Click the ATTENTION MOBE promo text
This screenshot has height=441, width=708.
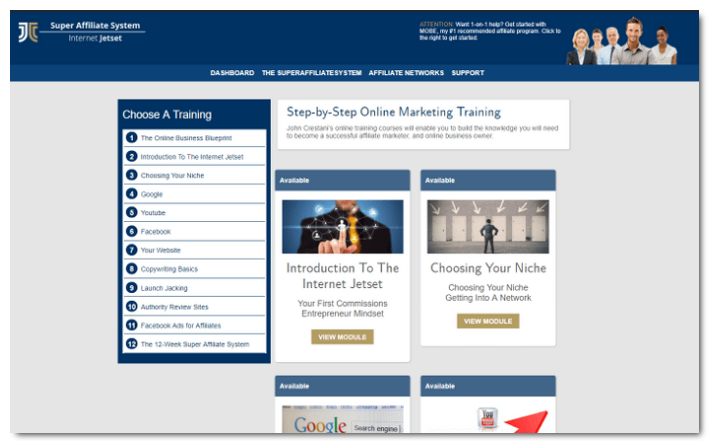tap(490, 31)
